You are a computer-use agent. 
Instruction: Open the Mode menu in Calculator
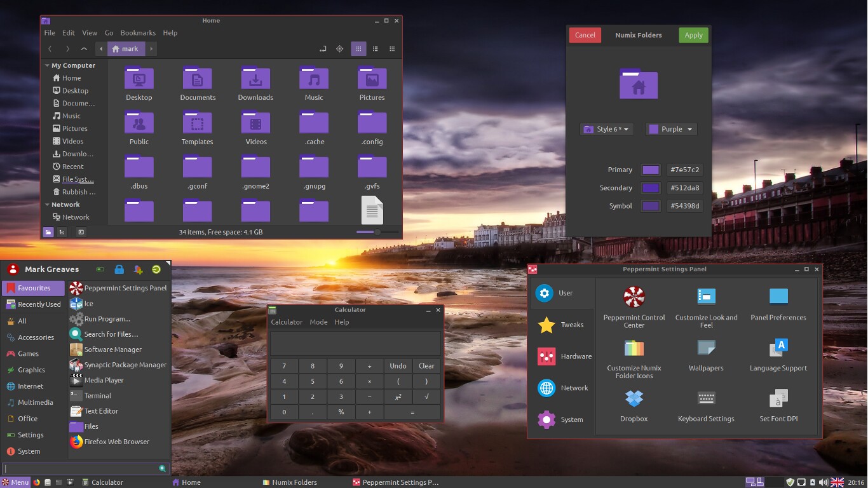pyautogui.click(x=318, y=322)
